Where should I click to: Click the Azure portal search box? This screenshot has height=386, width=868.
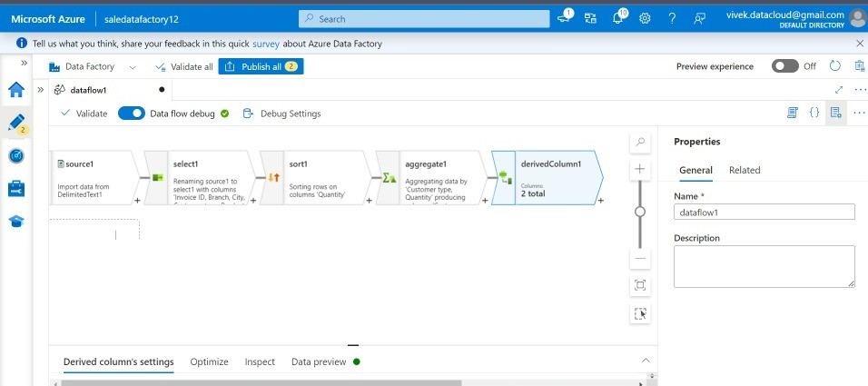(424, 19)
